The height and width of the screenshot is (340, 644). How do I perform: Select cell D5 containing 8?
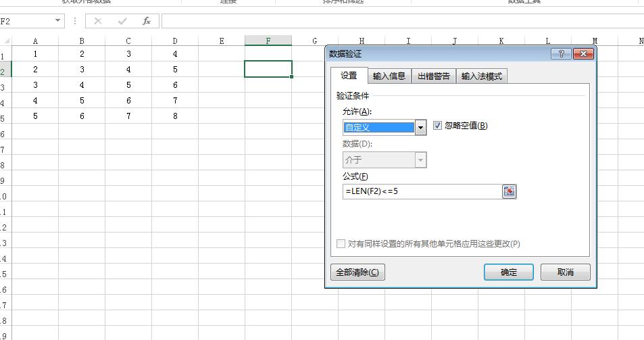(175, 116)
